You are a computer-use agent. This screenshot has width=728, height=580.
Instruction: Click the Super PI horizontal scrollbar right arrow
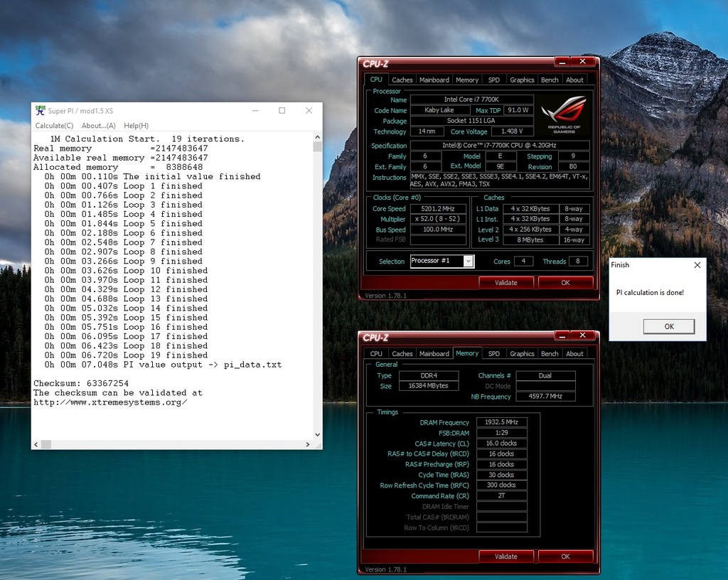point(307,444)
